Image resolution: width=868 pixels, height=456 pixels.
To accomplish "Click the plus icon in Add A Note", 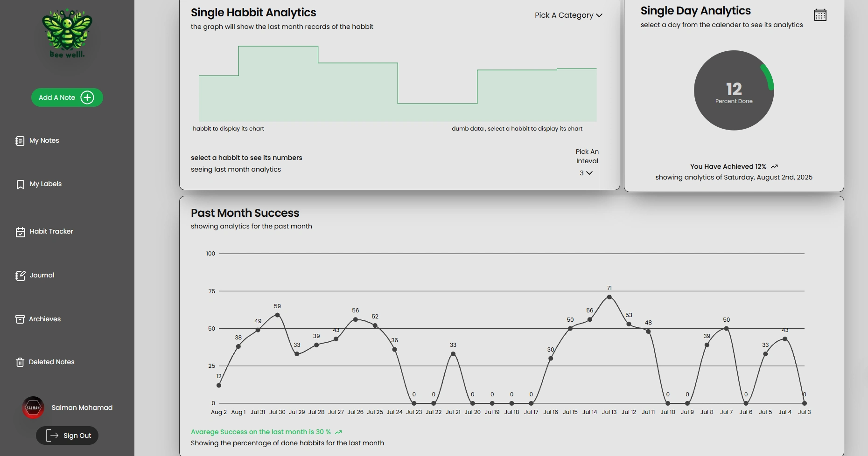I will click(x=87, y=97).
